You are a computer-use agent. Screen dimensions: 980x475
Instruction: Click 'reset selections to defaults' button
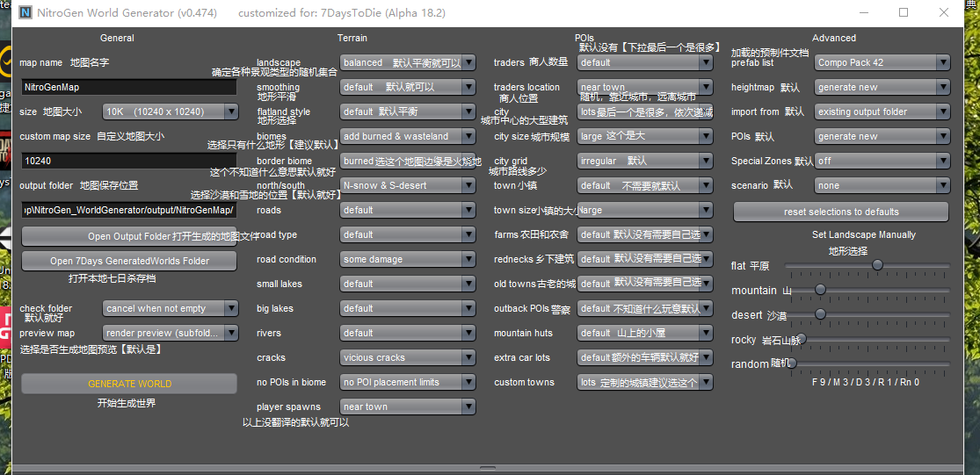(841, 212)
